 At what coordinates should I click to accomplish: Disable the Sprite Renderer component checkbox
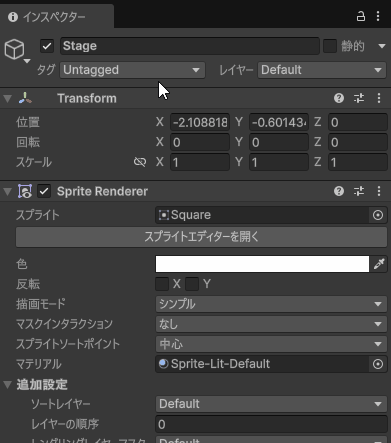pos(44,191)
